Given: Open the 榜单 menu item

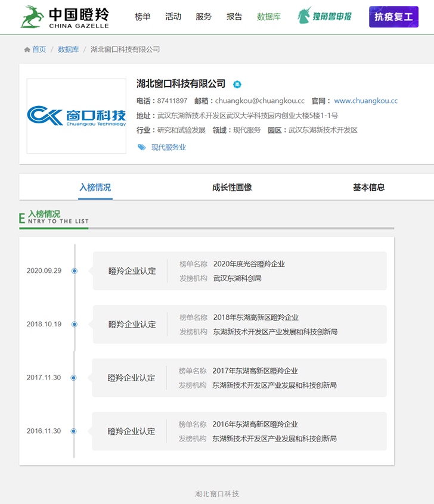Looking at the screenshot, I should [x=142, y=17].
